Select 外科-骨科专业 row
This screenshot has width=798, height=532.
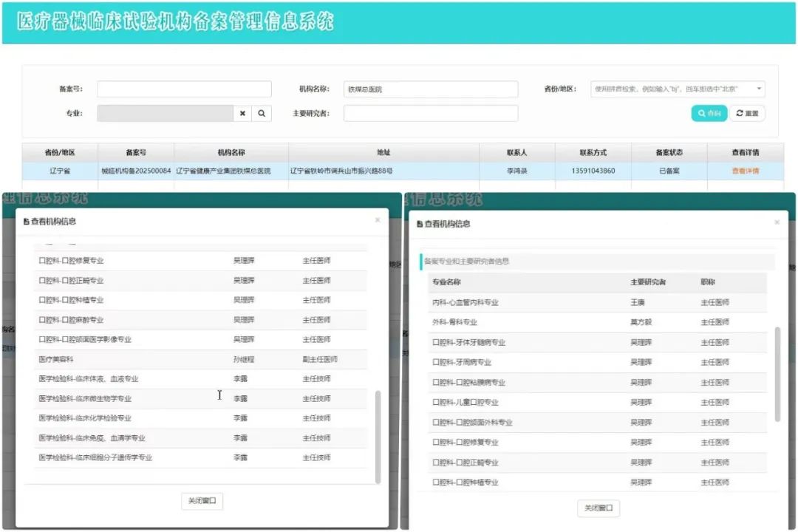(598, 322)
